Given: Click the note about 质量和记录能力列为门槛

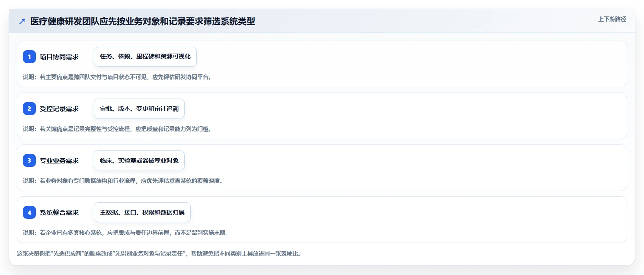Looking at the screenshot, I should [117, 129].
